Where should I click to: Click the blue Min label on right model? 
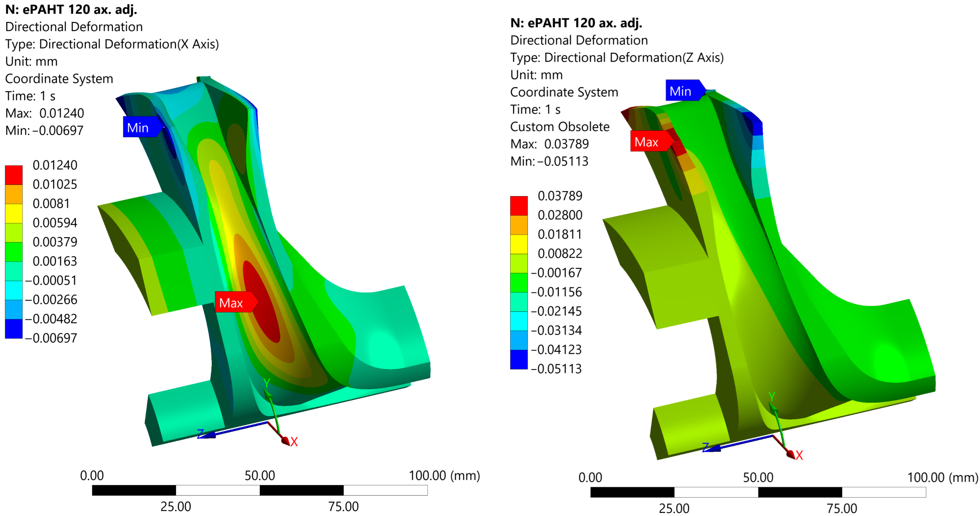tap(683, 91)
